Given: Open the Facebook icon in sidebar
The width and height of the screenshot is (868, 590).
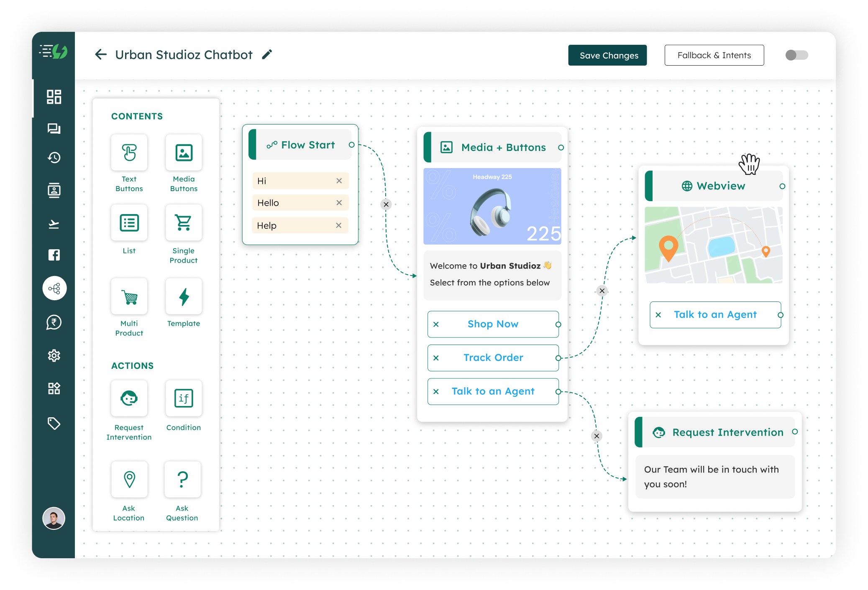Looking at the screenshot, I should pos(54,255).
